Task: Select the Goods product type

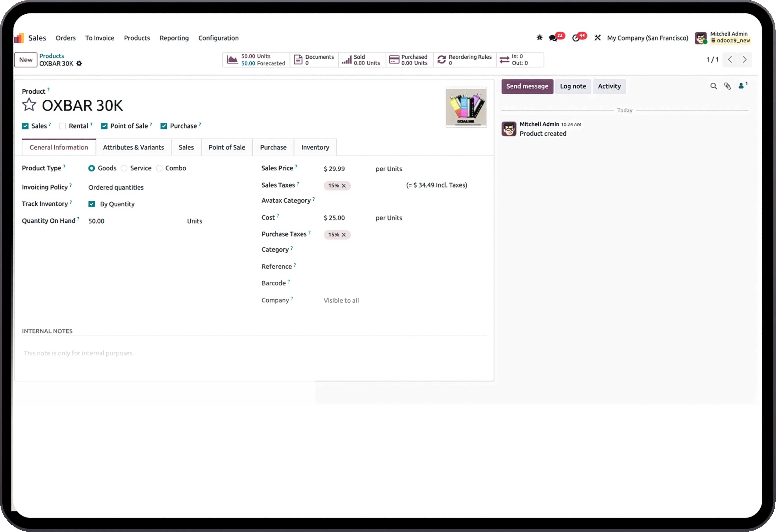Action: [91, 168]
